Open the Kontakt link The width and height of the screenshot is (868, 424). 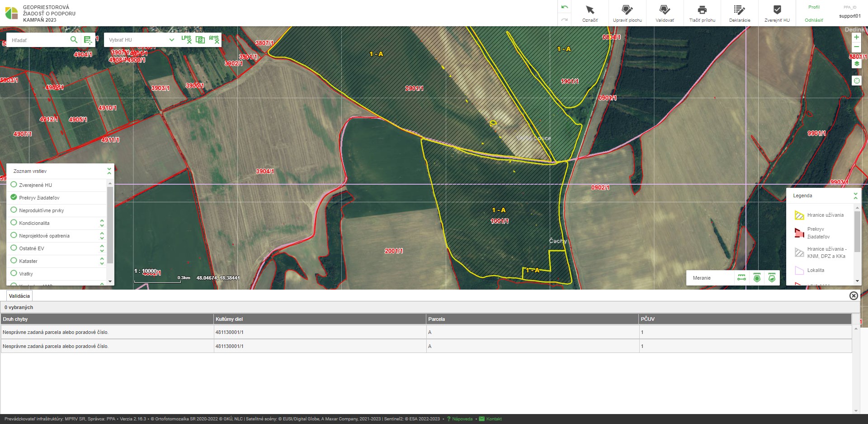494,419
